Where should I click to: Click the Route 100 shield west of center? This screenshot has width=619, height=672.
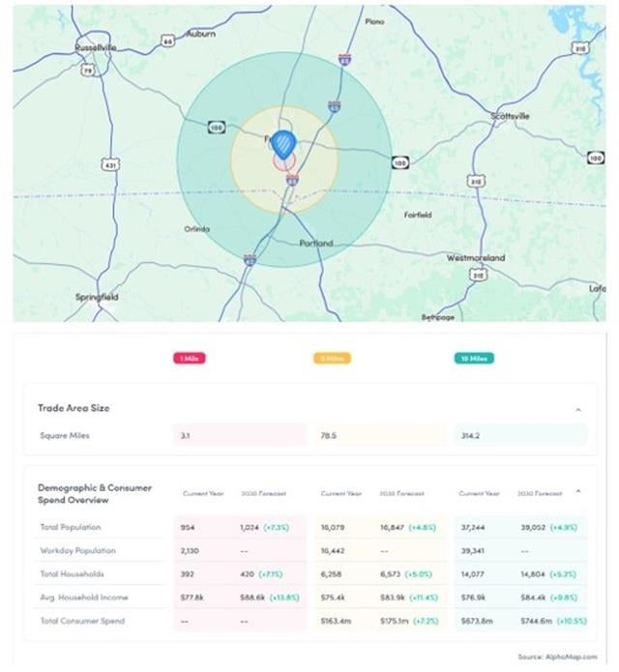tap(217, 128)
